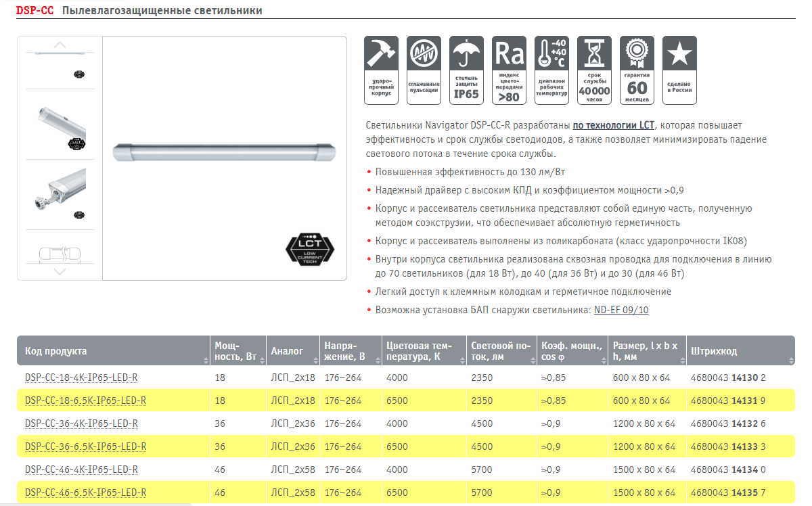This screenshot has height=506, width=812.
Task: Click barcode 4680043 14133 3
Action: tap(728, 446)
